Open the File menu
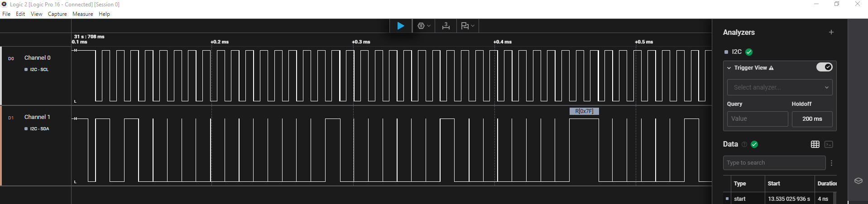The height and width of the screenshot is (204, 868). tap(6, 14)
